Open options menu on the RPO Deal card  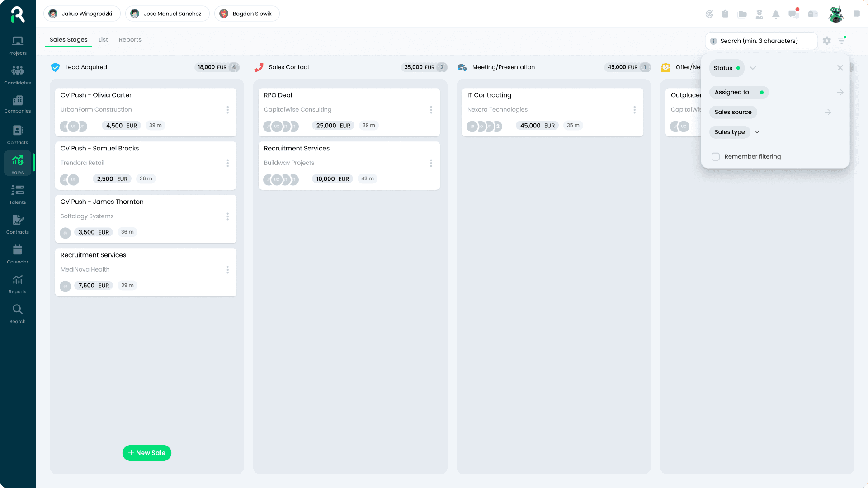click(x=431, y=110)
